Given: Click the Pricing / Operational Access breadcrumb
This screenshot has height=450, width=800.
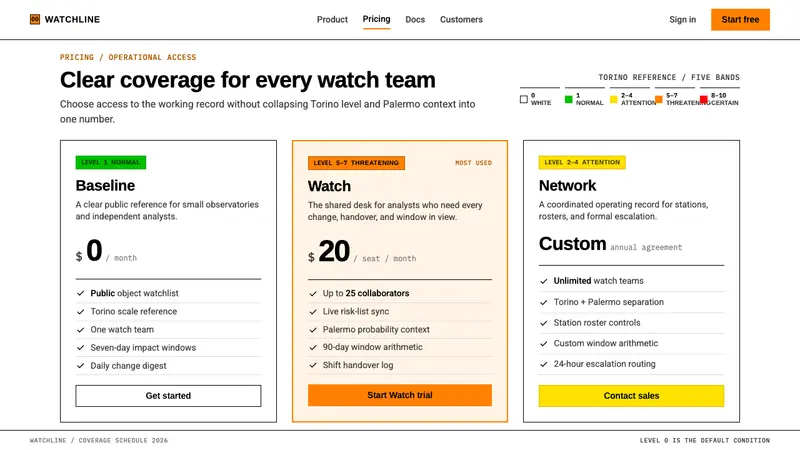Looking at the screenshot, I should click(128, 57).
